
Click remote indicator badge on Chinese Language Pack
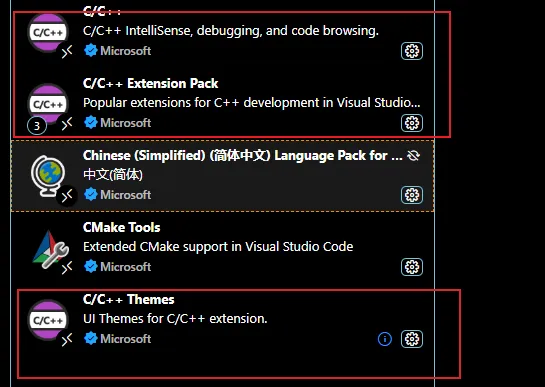tap(67, 196)
